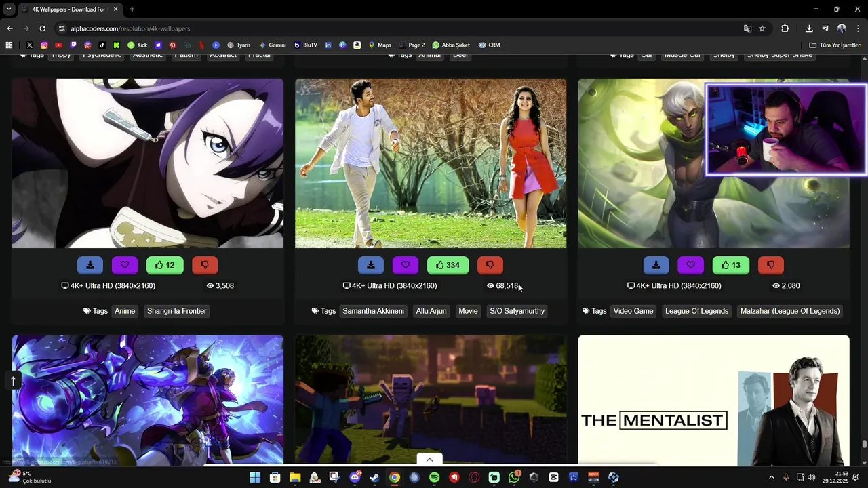Open the LinkedIn bookmark

point(328,45)
